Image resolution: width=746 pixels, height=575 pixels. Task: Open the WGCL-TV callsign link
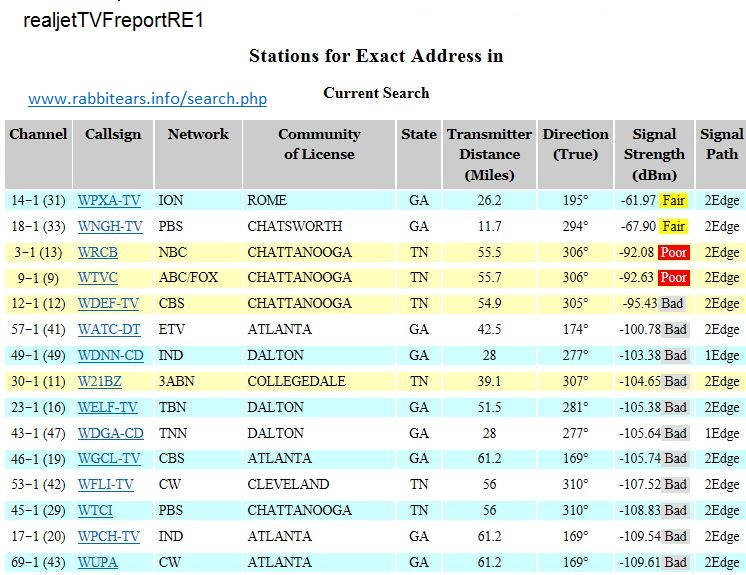(109, 459)
